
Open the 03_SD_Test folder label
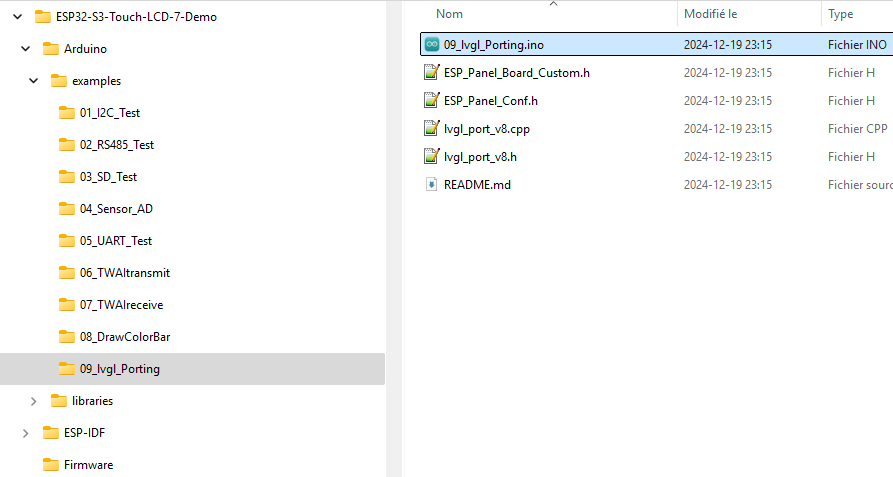tap(108, 176)
